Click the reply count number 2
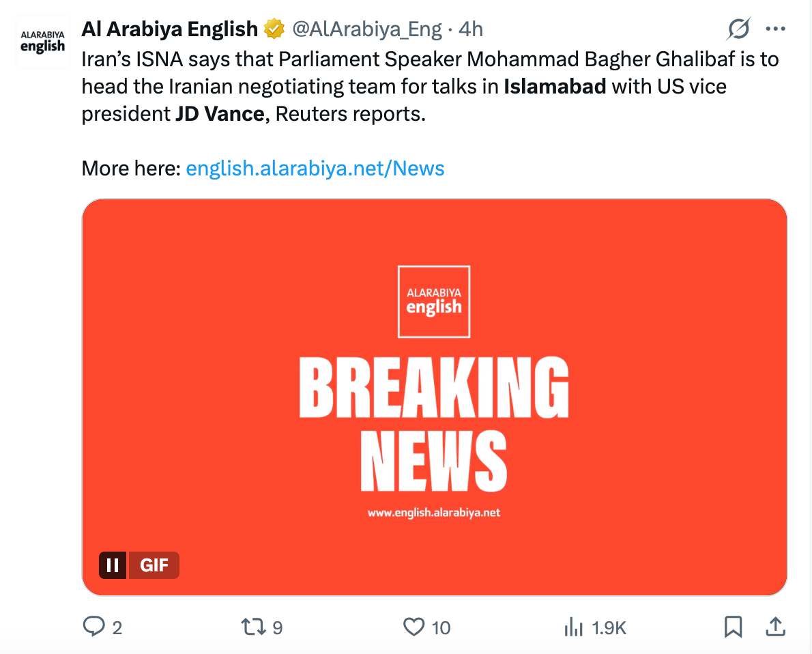Screen dimensions: 812x654 coord(117,628)
